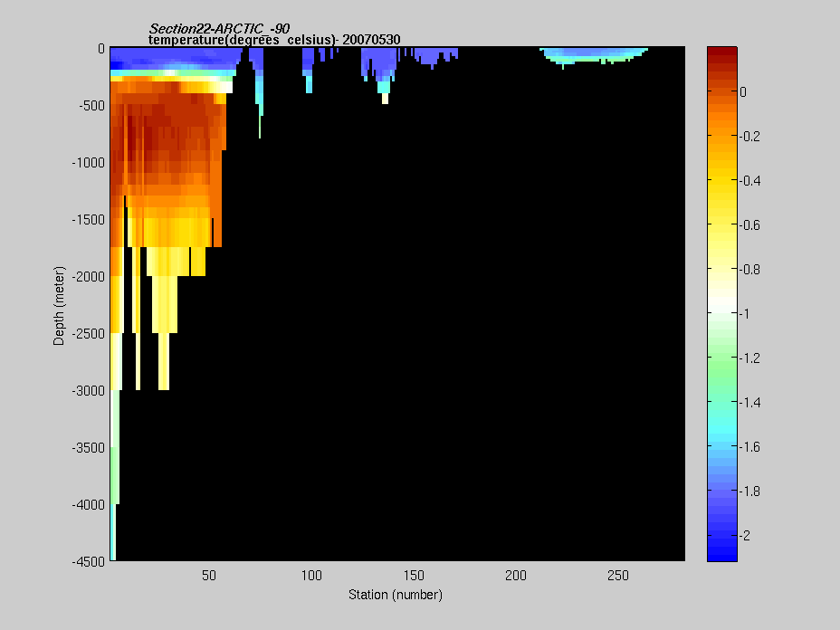Screen dimensions: 840x630
Task: Click the plot title 'Section22-ARCTIC_-90'
Action: pos(219,28)
